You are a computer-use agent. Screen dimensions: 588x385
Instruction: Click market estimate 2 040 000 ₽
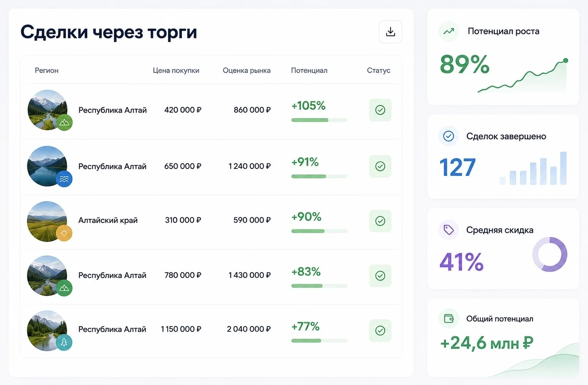click(249, 329)
